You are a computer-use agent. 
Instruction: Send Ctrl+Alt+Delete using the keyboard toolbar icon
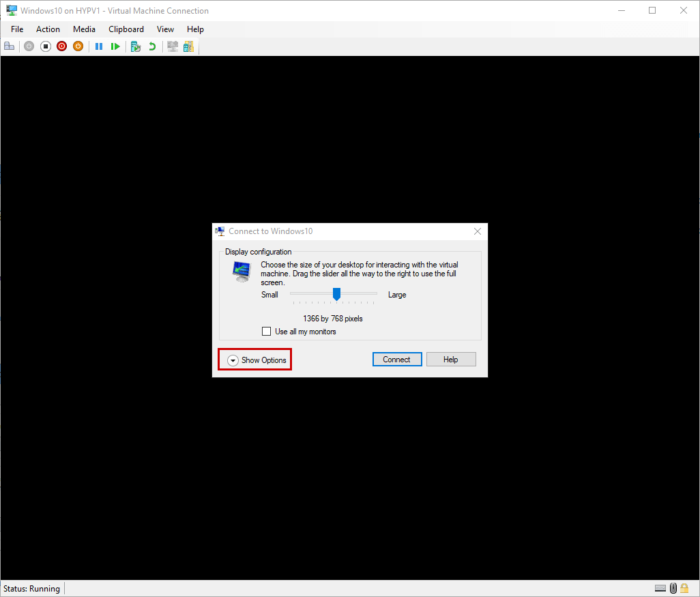9,46
